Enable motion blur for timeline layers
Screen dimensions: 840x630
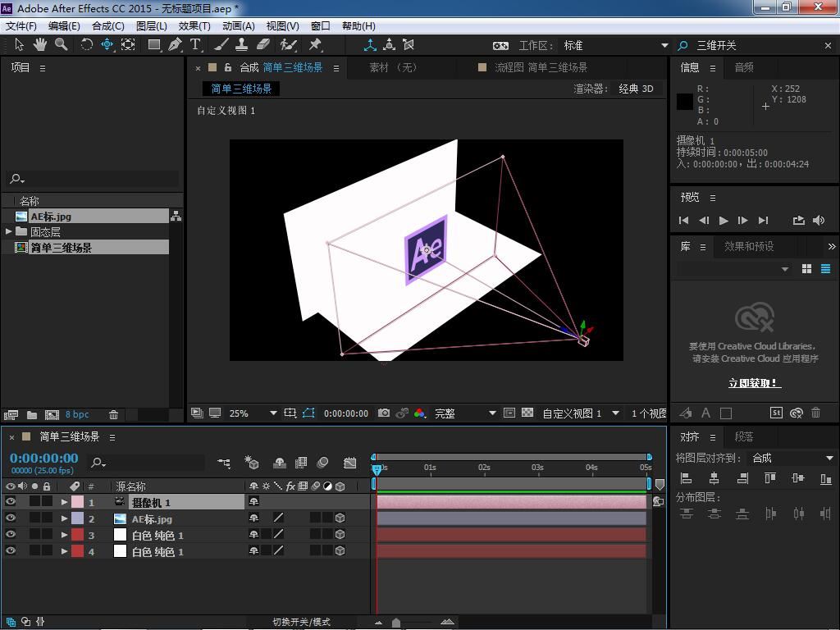click(x=322, y=463)
